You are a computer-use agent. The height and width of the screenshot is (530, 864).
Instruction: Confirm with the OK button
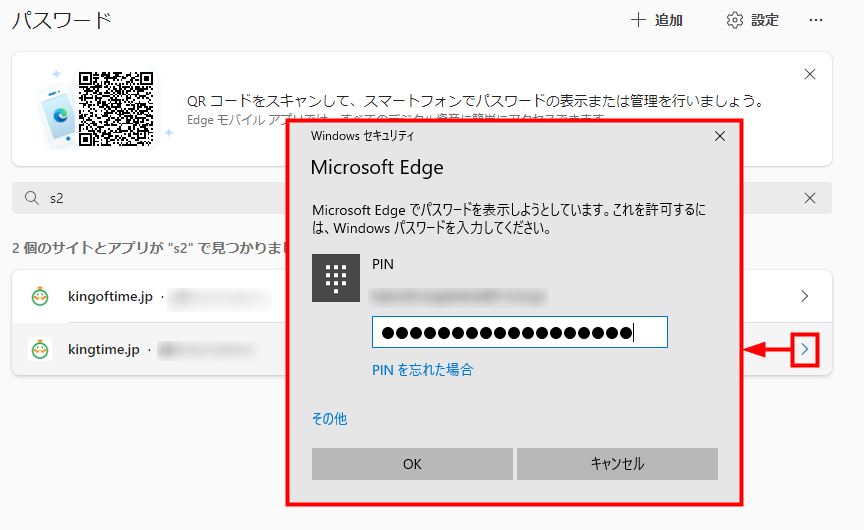[412, 464]
